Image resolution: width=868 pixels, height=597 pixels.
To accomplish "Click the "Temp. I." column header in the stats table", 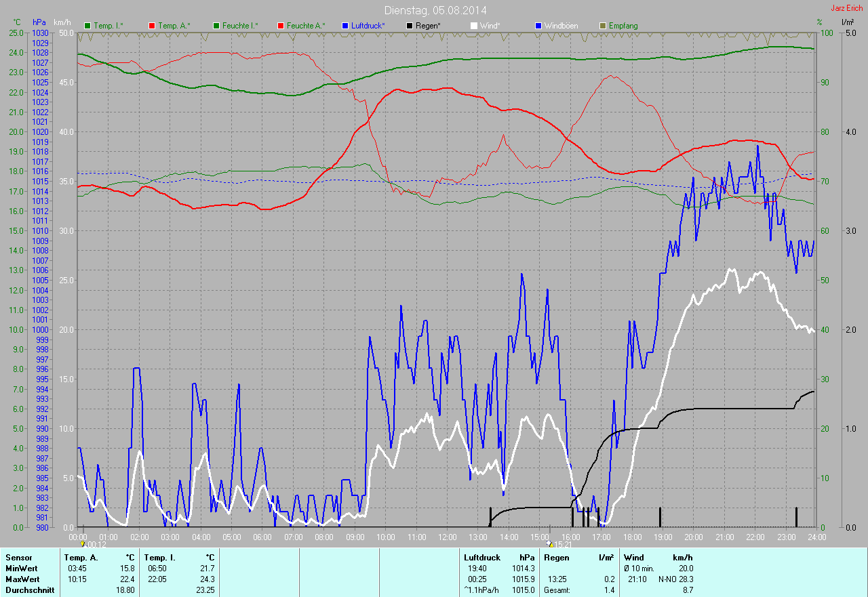I will coord(160,558).
